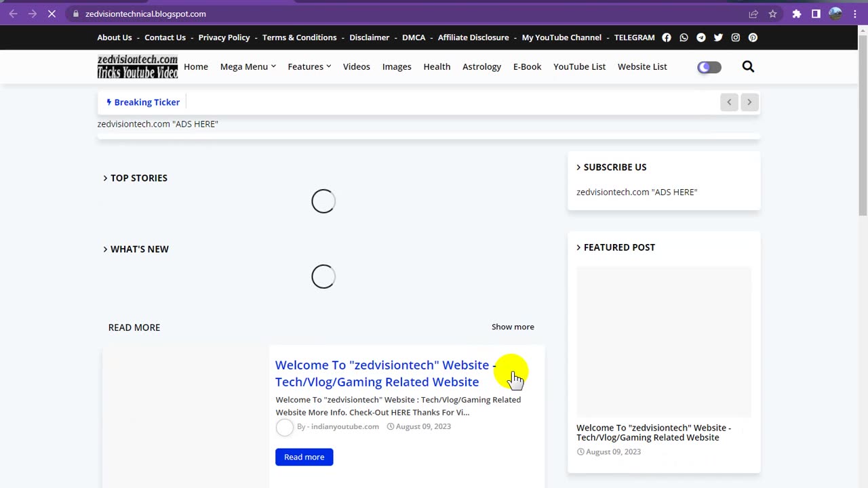Click the main post thumbnail placeholder
This screenshot has height=488, width=868.
click(186, 417)
